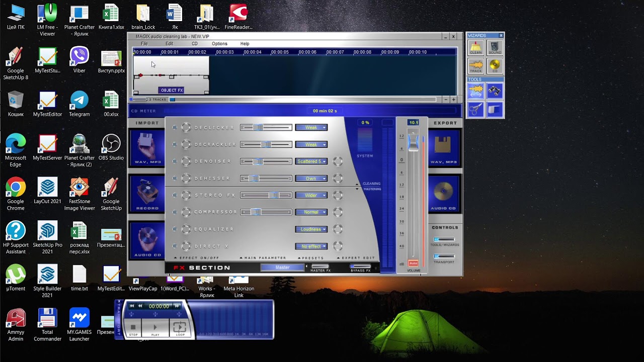Import a WAV, MP3 file
The height and width of the screenshot is (362, 644).
[x=147, y=148]
